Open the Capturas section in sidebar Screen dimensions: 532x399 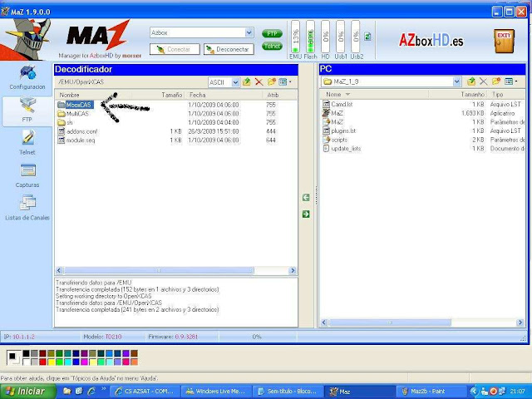click(x=27, y=175)
